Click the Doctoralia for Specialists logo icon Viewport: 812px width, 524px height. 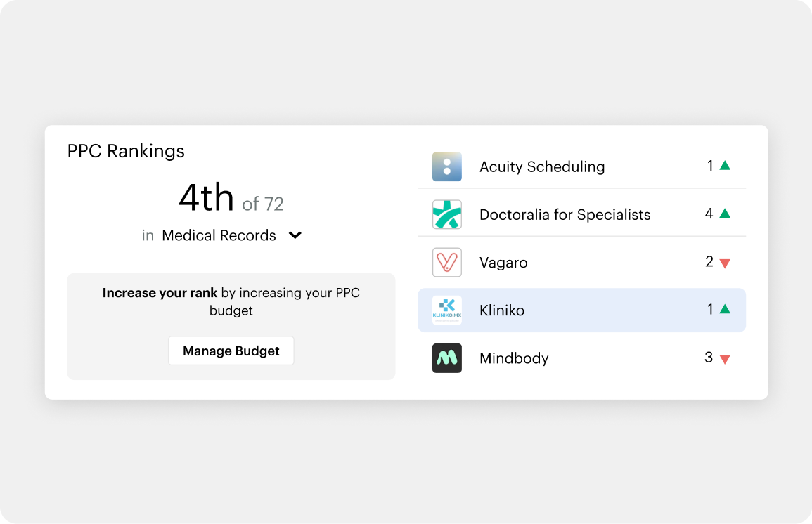pyautogui.click(x=447, y=215)
